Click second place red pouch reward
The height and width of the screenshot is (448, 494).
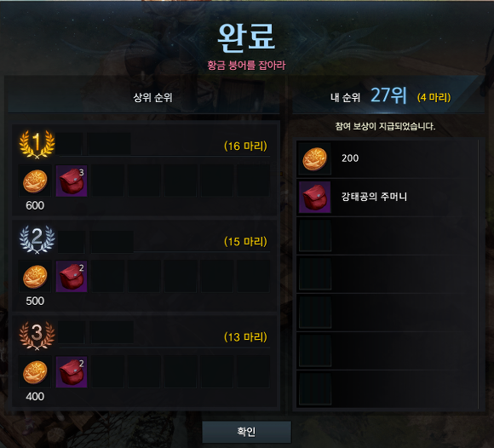click(x=72, y=277)
